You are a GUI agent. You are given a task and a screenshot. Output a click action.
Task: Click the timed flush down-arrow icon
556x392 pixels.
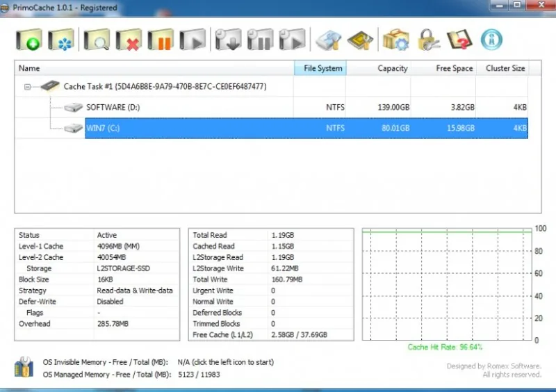(x=229, y=40)
